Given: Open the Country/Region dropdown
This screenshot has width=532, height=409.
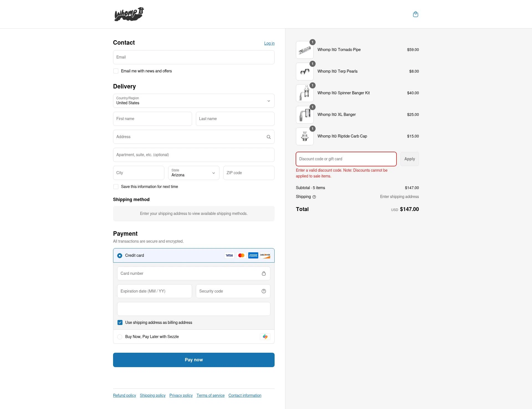Looking at the screenshot, I should click(x=194, y=101).
